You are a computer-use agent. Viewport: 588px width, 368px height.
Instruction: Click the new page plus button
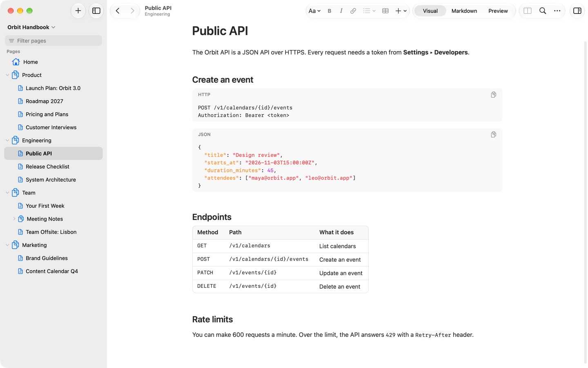78,11
